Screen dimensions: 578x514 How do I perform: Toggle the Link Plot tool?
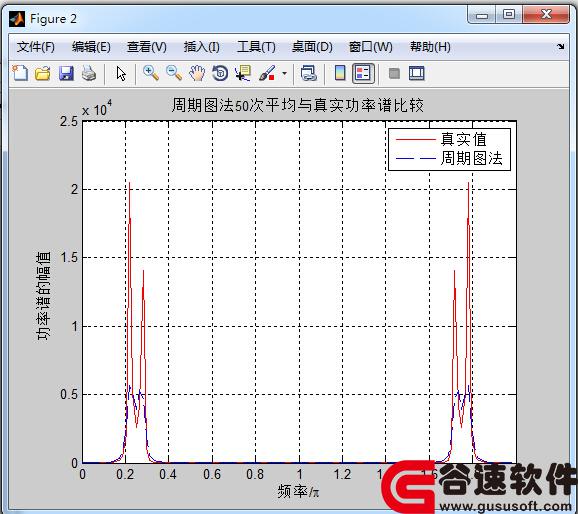309,73
